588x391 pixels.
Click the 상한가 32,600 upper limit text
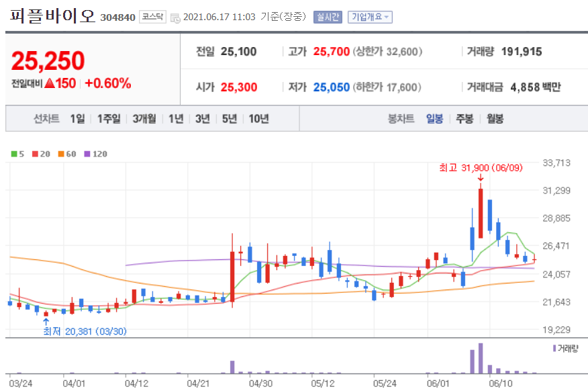click(x=387, y=52)
